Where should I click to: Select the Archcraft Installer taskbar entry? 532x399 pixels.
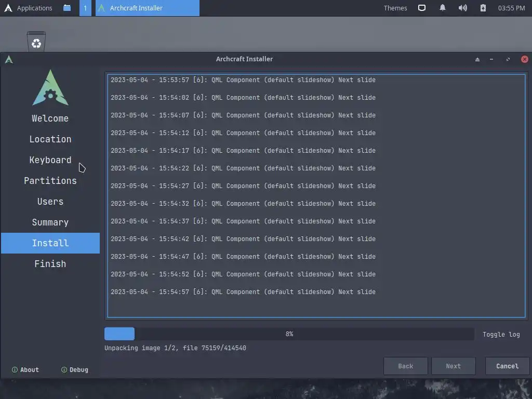point(147,8)
